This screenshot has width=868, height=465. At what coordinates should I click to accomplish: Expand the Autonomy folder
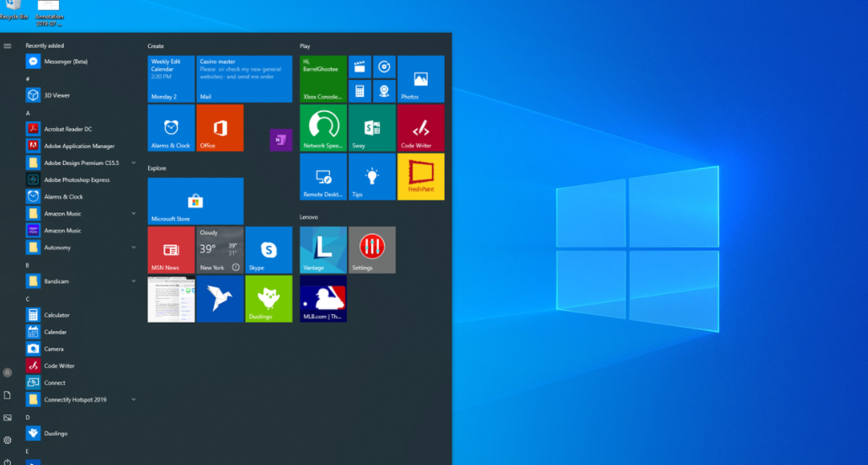click(x=133, y=248)
